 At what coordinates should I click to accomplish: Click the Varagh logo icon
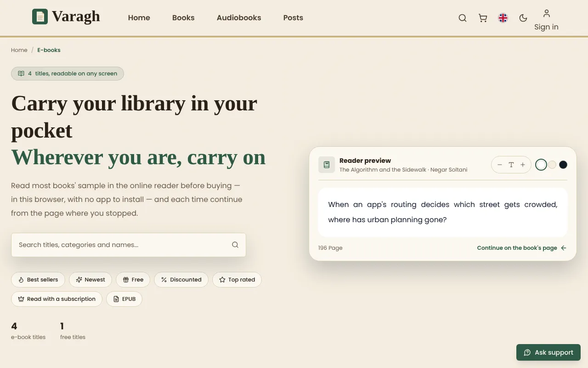[x=40, y=17]
